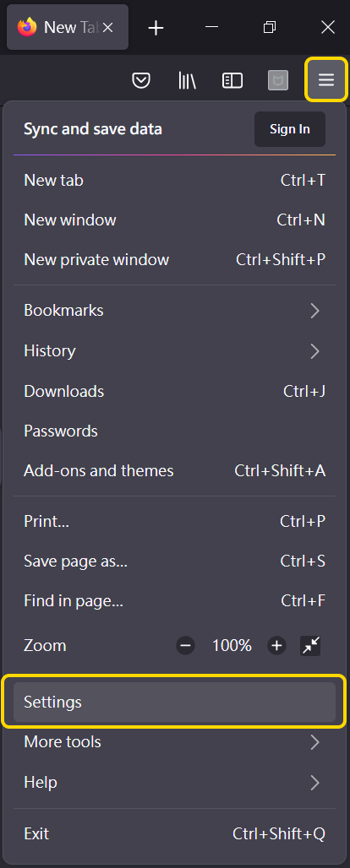Viewport: 350px width, 868px height.
Task: Select the New Tab browser tab
Action: [x=68, y=27]
